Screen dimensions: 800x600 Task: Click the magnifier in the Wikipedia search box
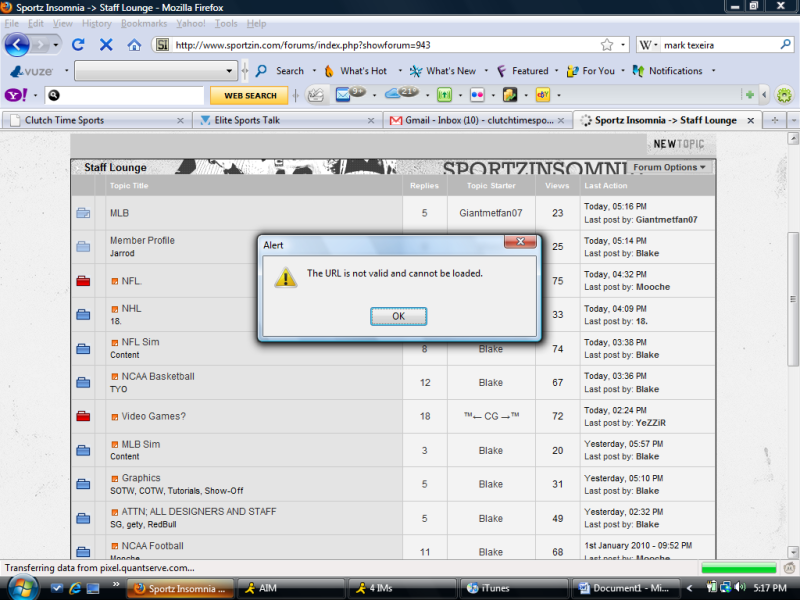[785, 45]
